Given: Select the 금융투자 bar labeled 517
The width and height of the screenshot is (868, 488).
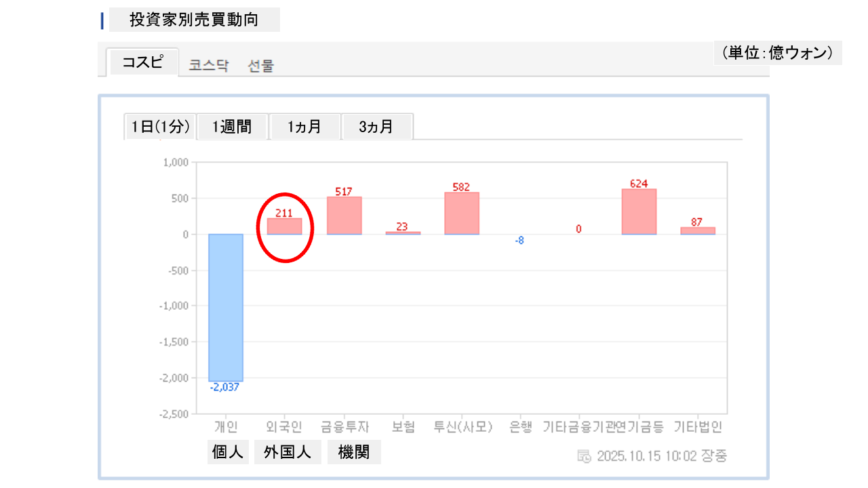Looking at the screenshot, I should coord(344,216).
